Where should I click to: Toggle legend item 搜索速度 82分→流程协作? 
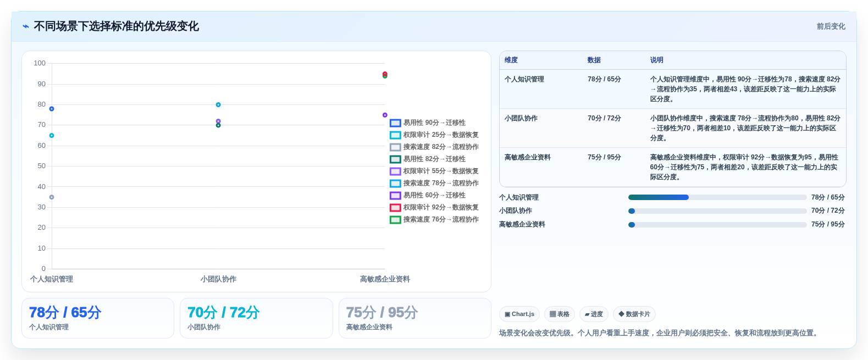pyautogui.click(x=434, y=147)
